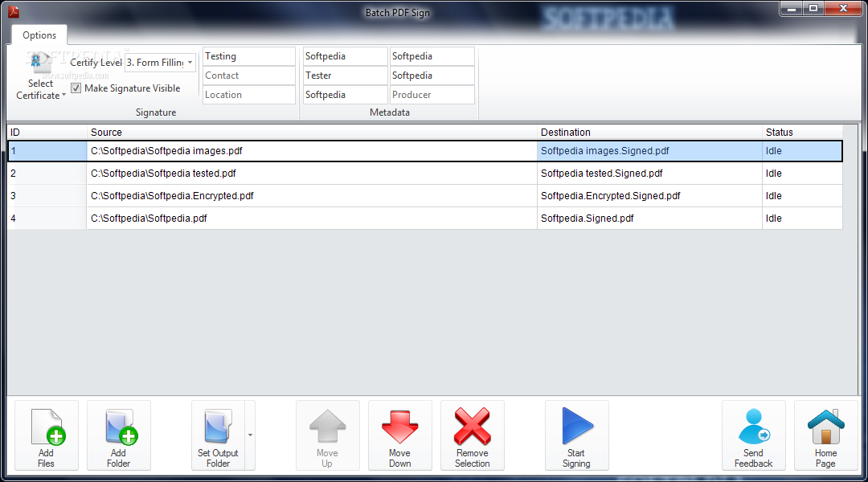Click the Add Folder icon

(121, 427)
